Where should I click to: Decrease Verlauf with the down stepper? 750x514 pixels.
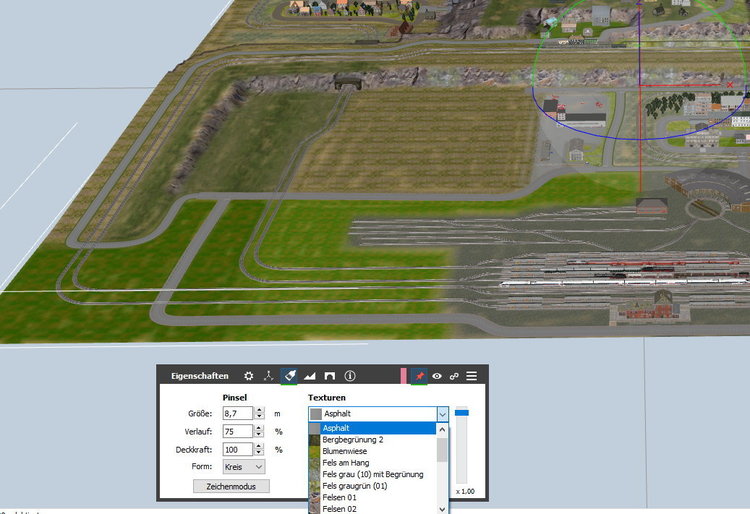[x=259, y=435]
